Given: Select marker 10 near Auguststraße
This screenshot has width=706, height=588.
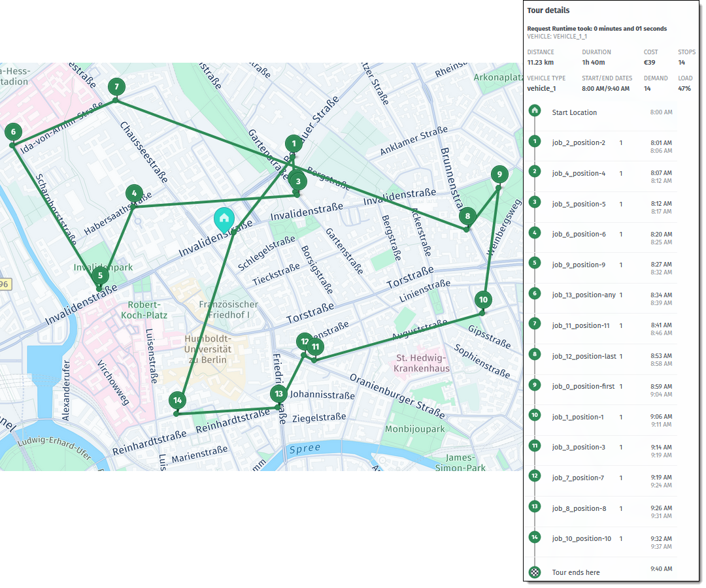Looking at the screenshot, I should [x=483, y=300].
